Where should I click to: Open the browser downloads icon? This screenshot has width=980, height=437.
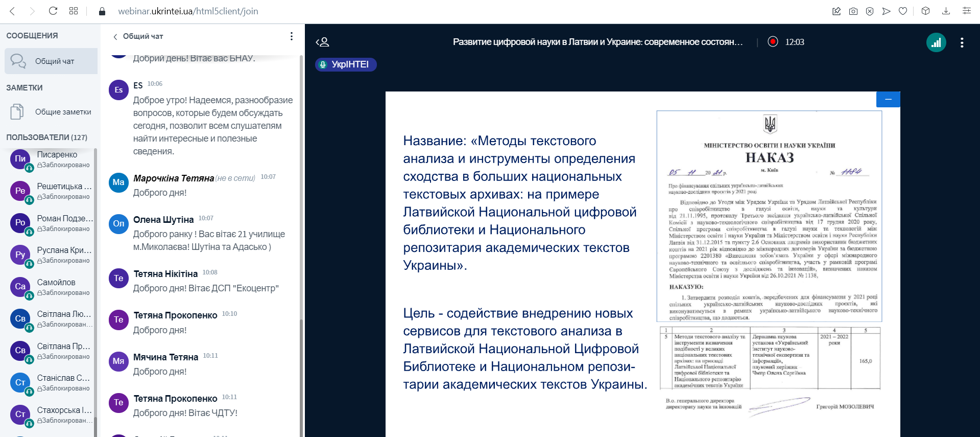946,11
